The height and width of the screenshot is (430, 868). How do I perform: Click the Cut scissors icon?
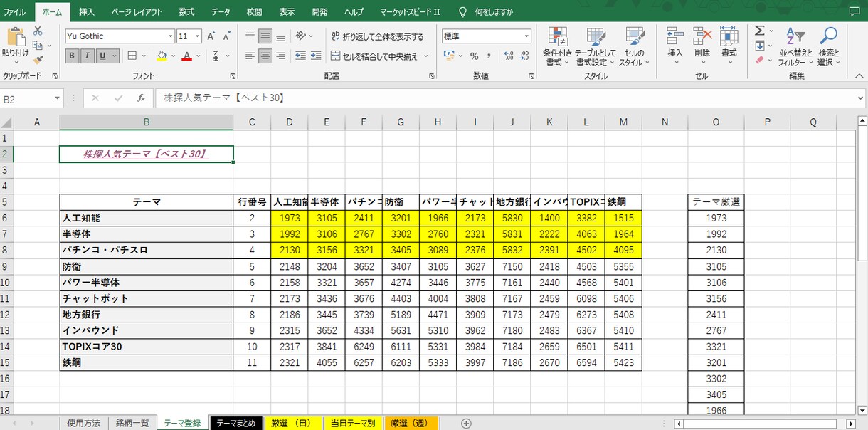tap(38, 31)
